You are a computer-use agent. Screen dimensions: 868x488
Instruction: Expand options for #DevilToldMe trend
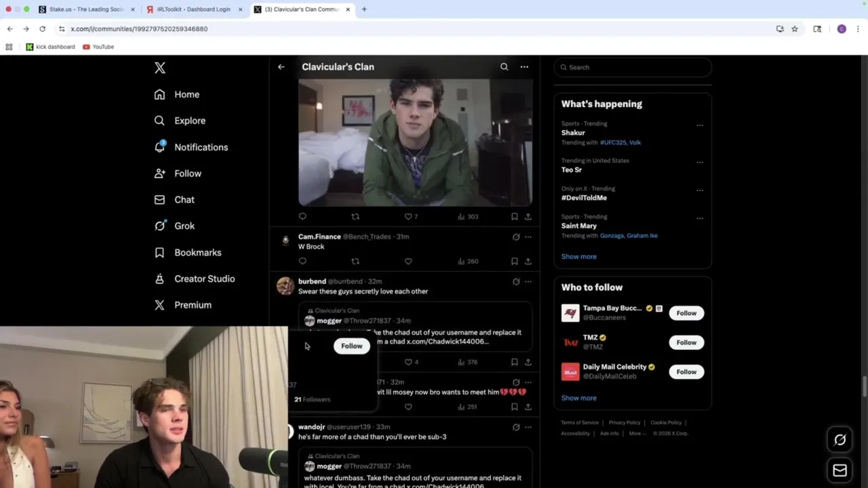(x=700, y=190)
